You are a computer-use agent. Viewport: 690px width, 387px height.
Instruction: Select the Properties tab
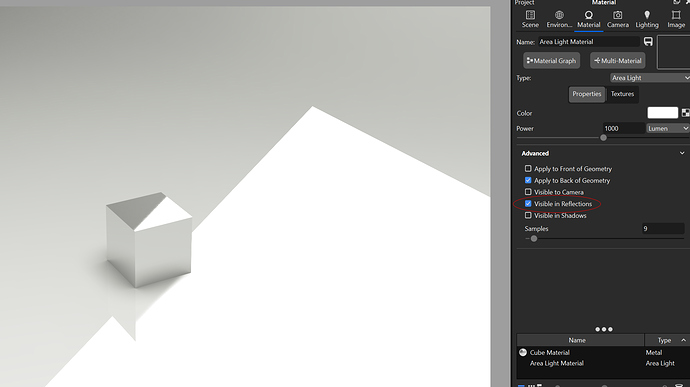click(587, 94)
